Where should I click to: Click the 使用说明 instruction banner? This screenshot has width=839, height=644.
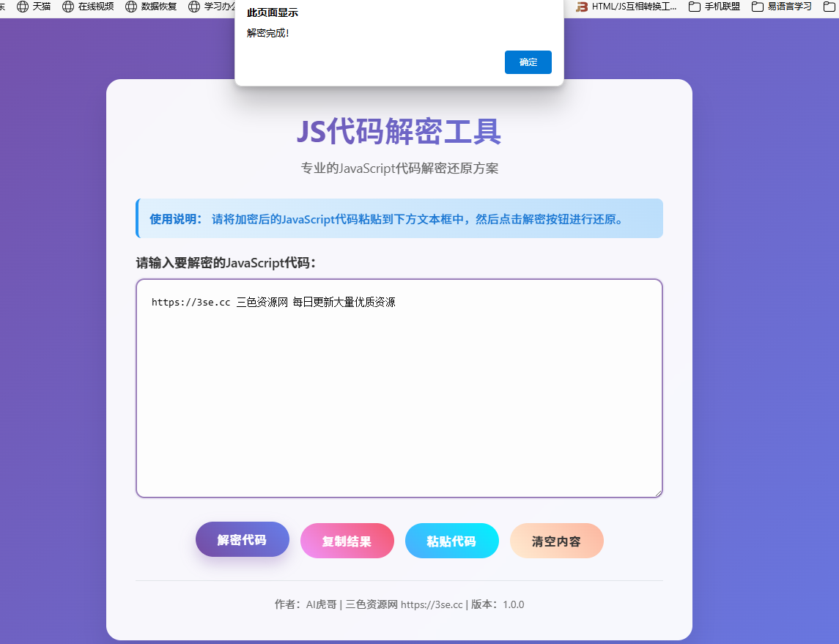pos(399,218)
